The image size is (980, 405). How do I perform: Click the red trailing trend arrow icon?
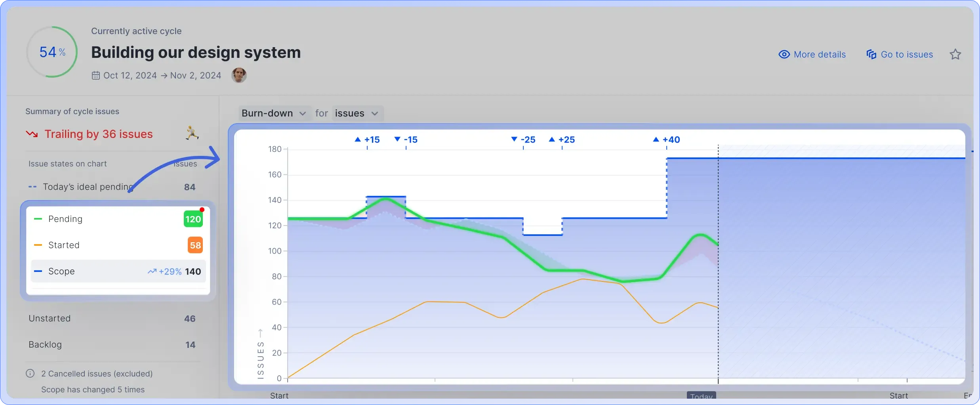[32, 134]
